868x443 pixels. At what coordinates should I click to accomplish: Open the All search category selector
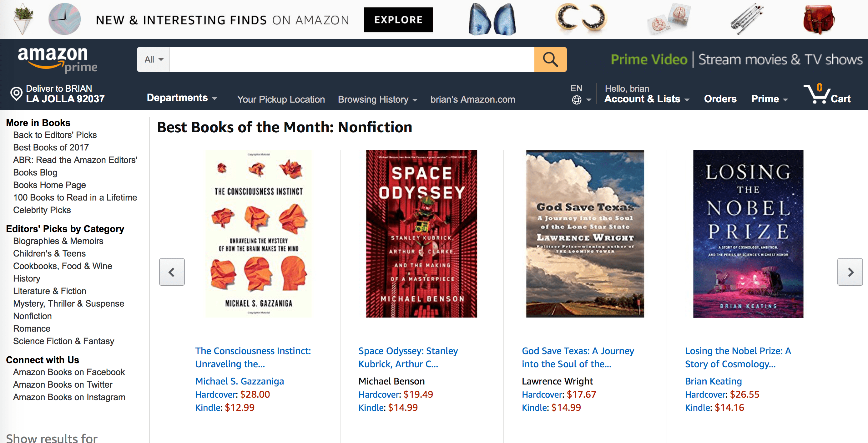(153, 59)
